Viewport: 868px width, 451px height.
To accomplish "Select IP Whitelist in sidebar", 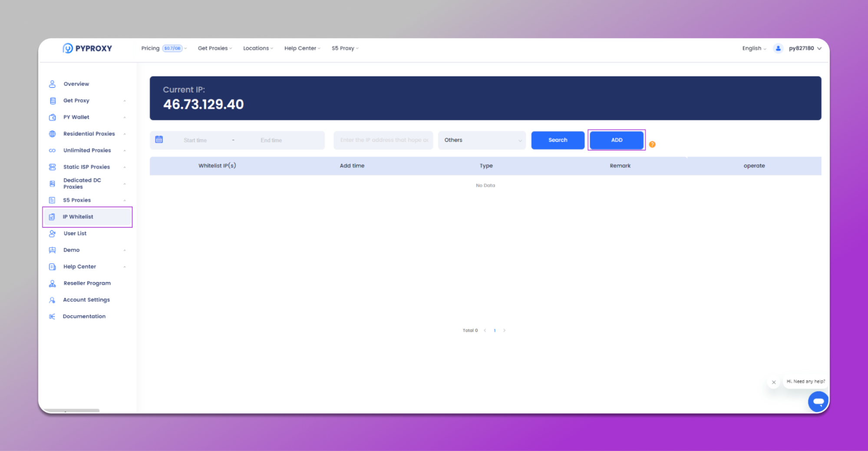I will click(x=87, y=217).
